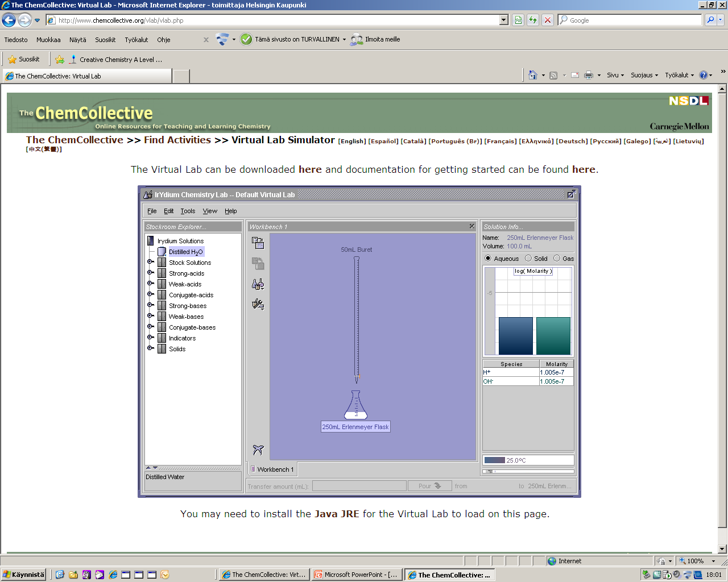Viewport: 728px width, 582px height.
Task: Click the Add to favorites star icon
Action: coord(60,59)
